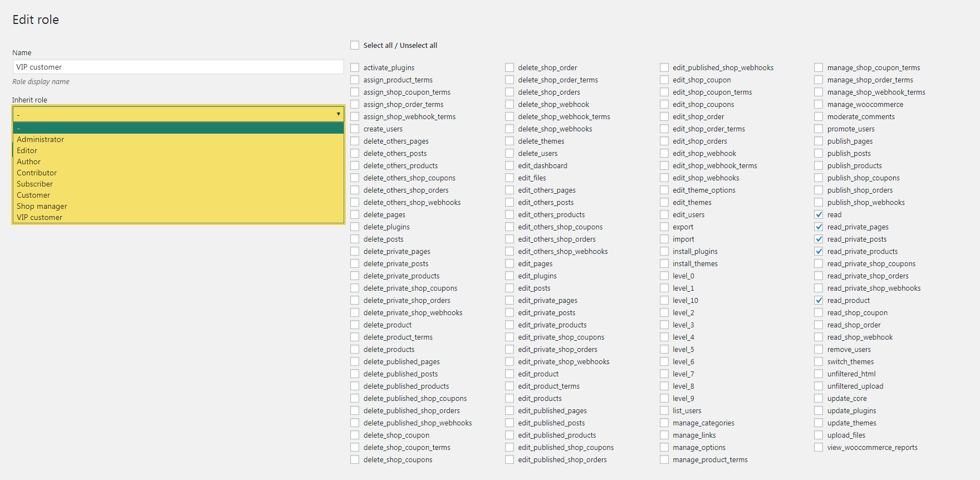Screen dimensions: 980x480
Task: Tick the update_core capability
Action: click(x=819, y=398)
